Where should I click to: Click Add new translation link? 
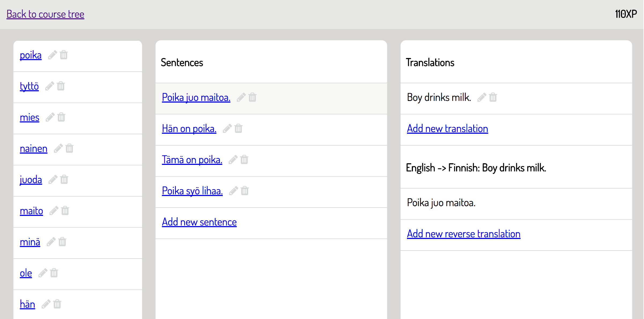pos(447,129)
